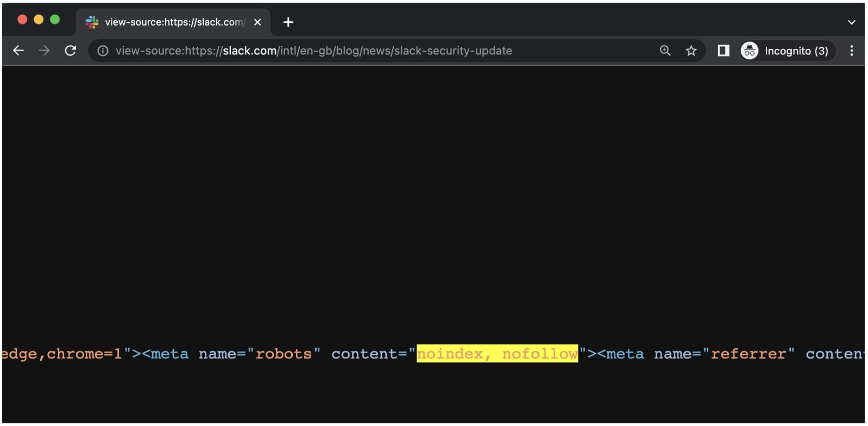868x426 pixels.
Task: Open the Incognito (3) profile menu
Action: pos(787,51)
